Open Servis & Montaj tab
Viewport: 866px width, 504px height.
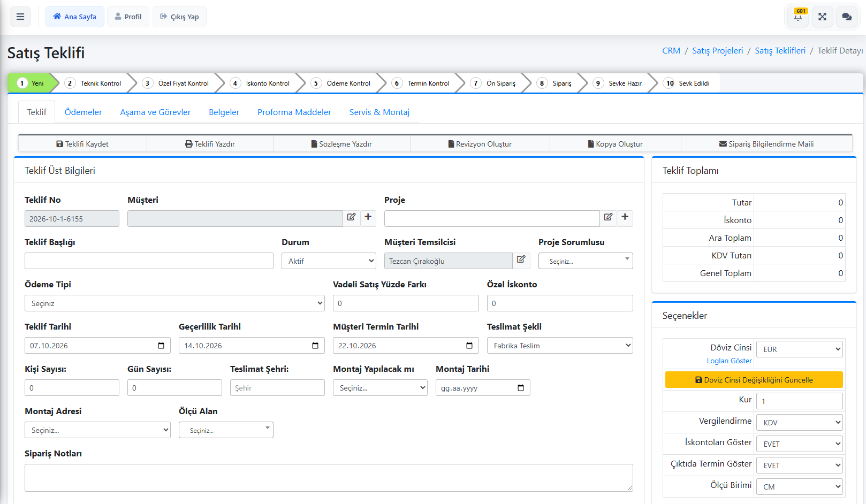[x=379, y=112]
